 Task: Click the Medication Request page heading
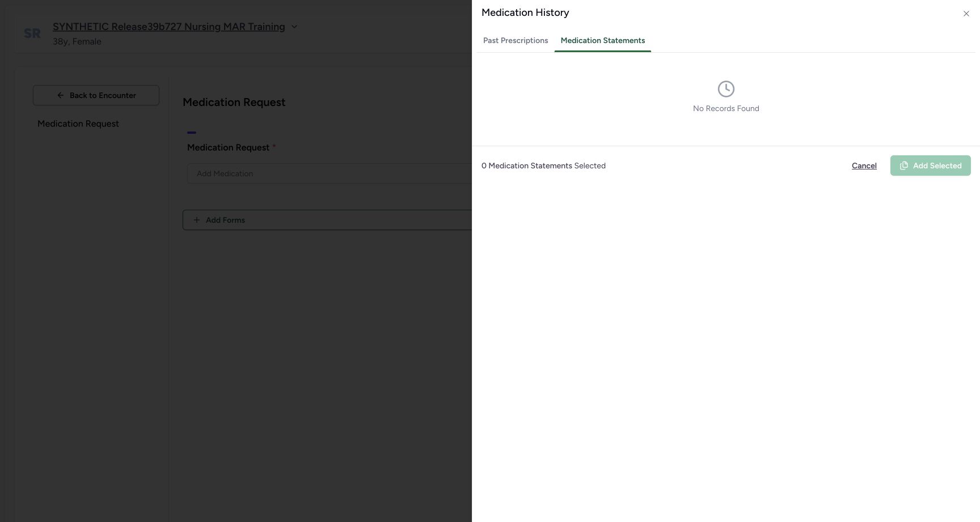coord(234,103)
